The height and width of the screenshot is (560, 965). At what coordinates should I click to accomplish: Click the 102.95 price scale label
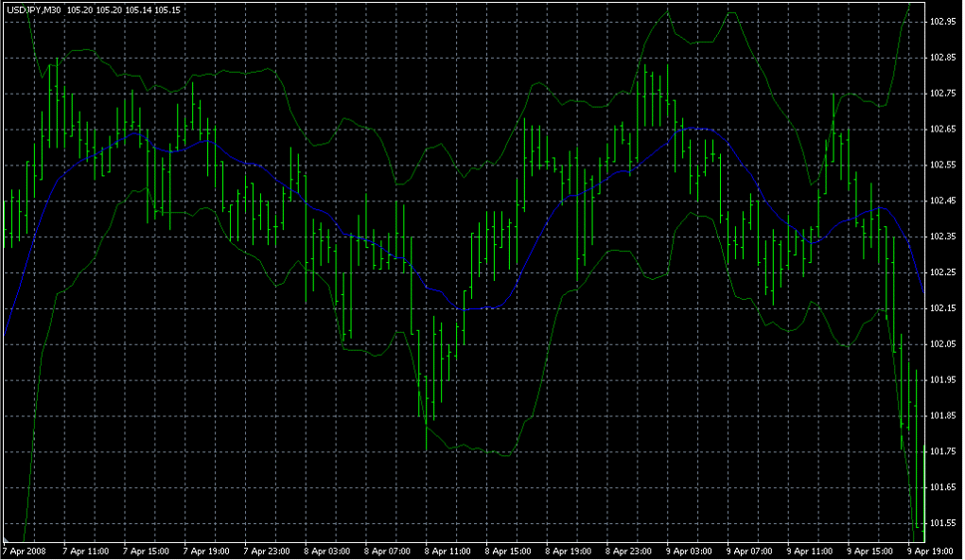(x=943, y=22)
